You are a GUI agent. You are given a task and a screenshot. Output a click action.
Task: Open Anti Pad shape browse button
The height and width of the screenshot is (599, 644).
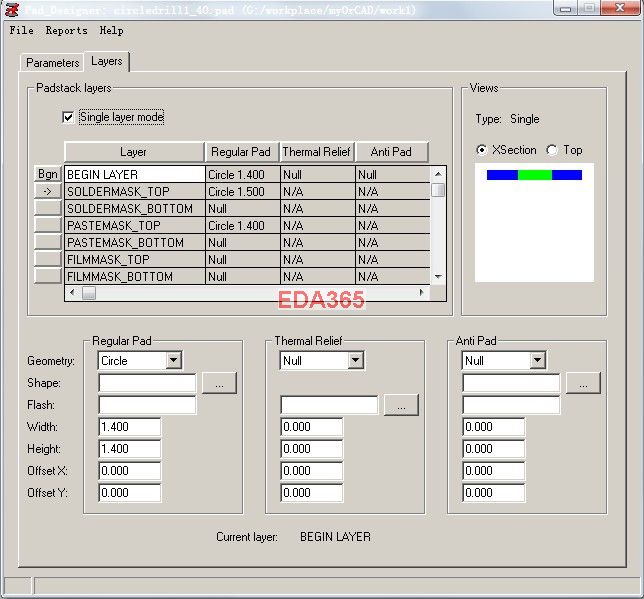[583, 383]
